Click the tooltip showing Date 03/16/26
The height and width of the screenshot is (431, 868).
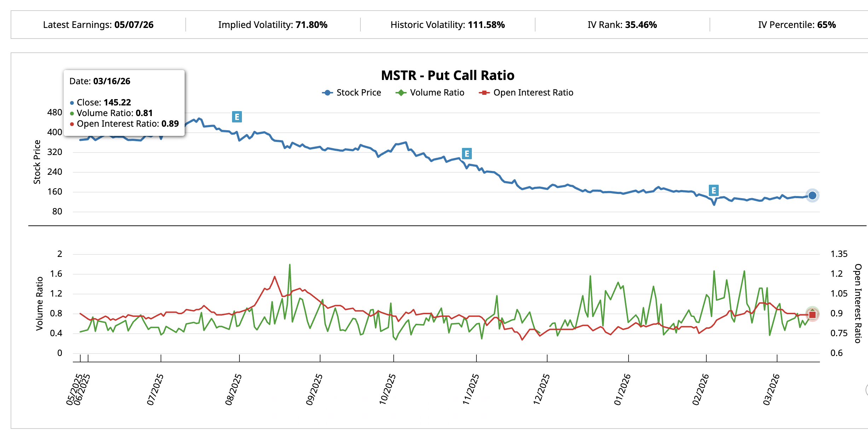point(124,103)
